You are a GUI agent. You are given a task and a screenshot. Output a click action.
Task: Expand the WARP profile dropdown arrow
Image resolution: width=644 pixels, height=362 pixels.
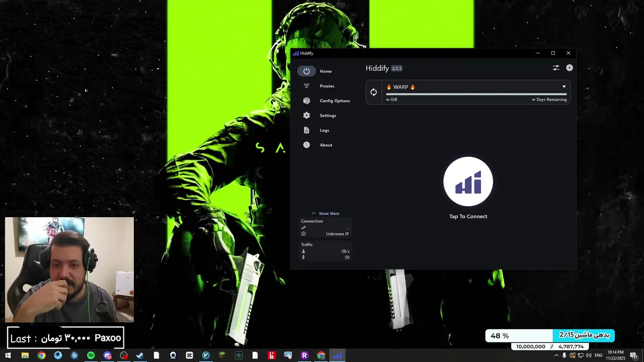[564, 86]
